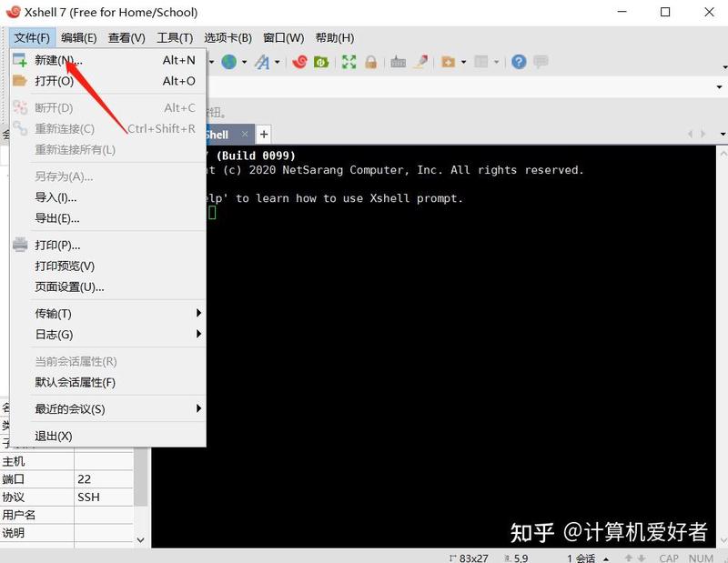The height and width of the screenshot is (563, 728).
Task: Expand the 传输(T) submenu
Action: pos(107,313)
